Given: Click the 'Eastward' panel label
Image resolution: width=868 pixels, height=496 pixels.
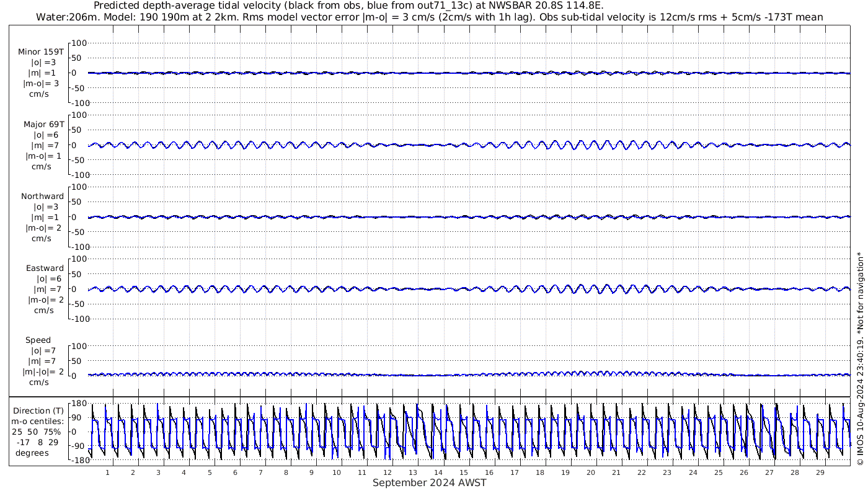Looking at the screenshot, I should tap(45, 268).
